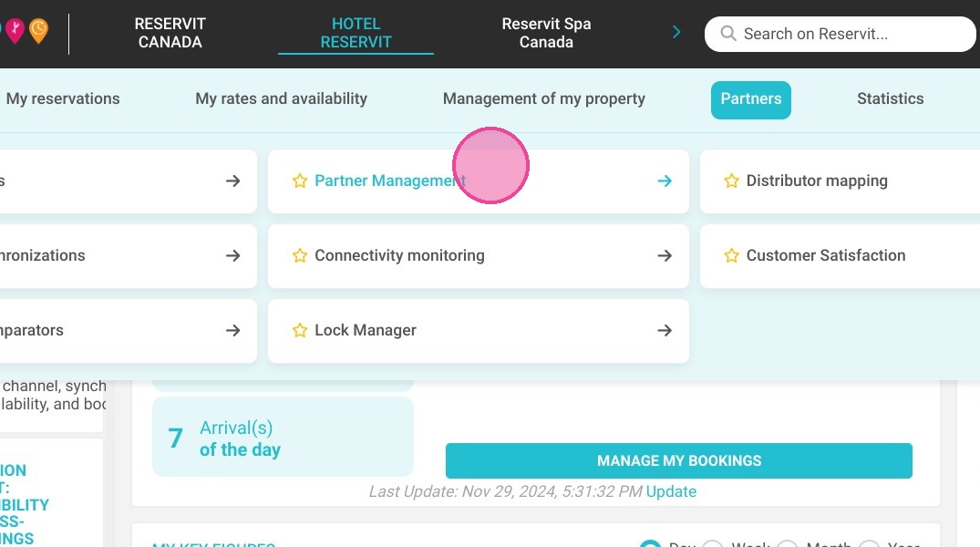980x547 pixels.
Task: Open Lock Manager
Action: (x=365, y=330)
